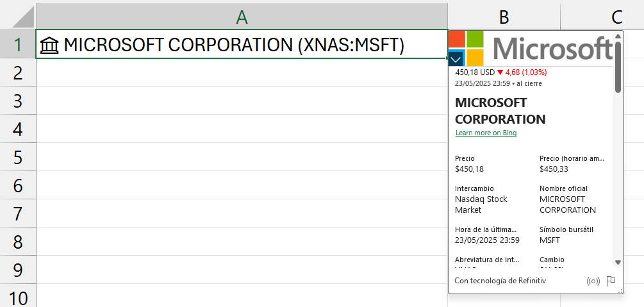Click the card resize grip in the corner

(620, 290)
